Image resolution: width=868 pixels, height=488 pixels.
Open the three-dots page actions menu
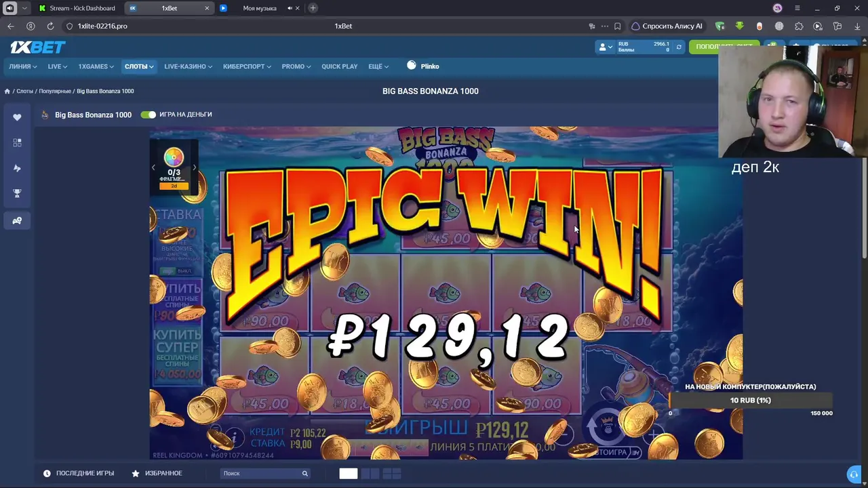[x=605, y=26]
